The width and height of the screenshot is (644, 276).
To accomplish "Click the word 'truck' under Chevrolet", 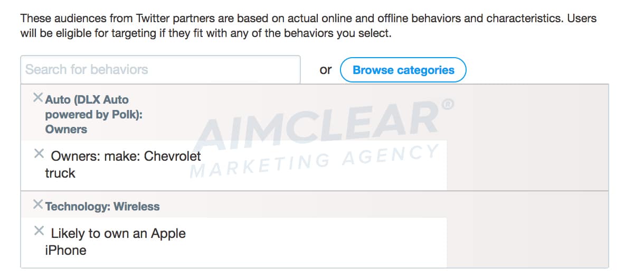I will coord(60,173).
